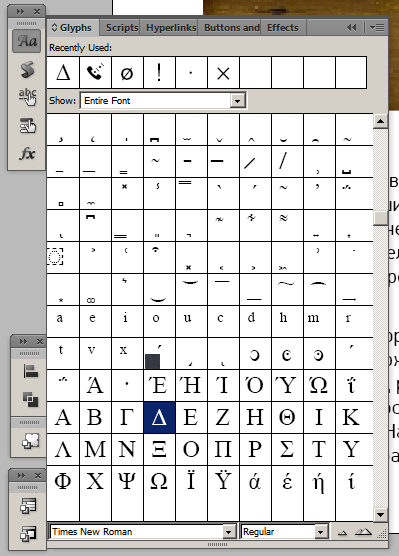Open the Glyphs panel flyout menu
The width and height of the screenshot is (399, 556).
pos(377,27)
